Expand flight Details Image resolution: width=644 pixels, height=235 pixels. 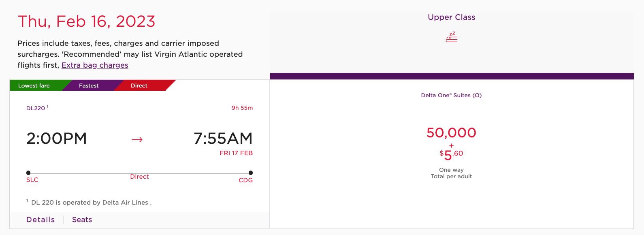[41, 220]
